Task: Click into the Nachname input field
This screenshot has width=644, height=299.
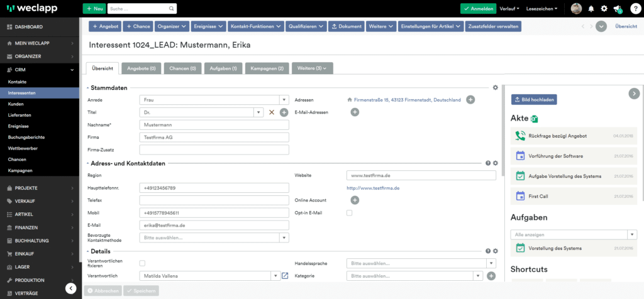Action: (213, 125)
